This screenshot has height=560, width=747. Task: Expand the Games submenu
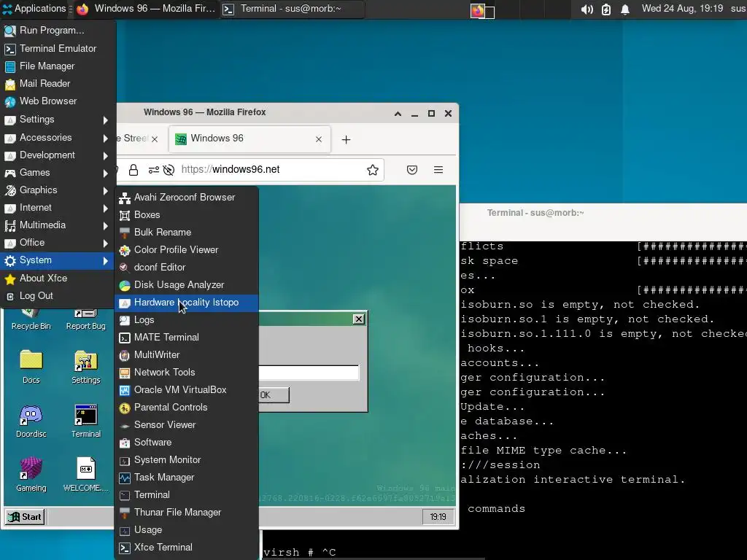57,173
